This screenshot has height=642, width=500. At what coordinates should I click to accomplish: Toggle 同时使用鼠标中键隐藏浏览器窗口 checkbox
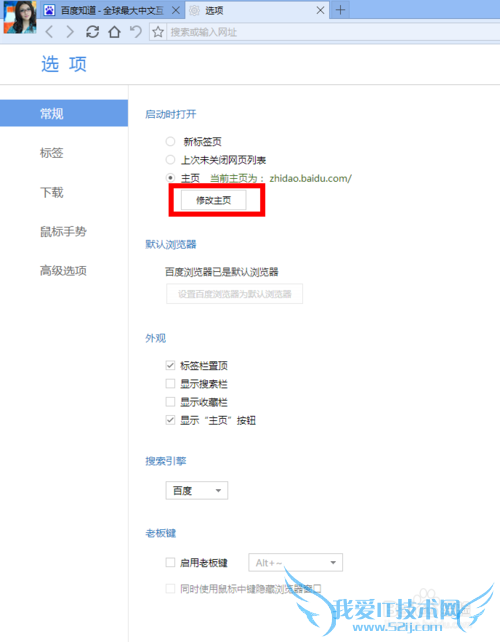[x=170, y=589]
